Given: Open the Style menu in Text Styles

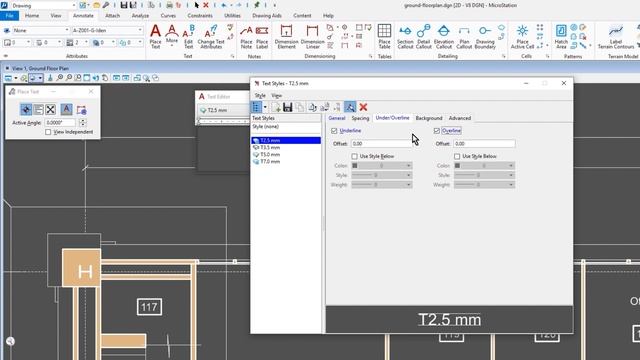Looking at the screenshot, I should click(260, 96).
